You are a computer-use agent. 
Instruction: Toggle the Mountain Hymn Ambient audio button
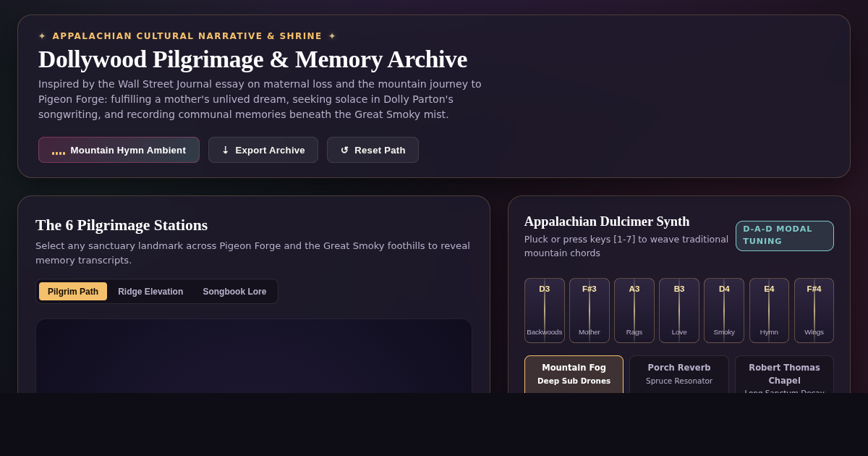point(119,150)
